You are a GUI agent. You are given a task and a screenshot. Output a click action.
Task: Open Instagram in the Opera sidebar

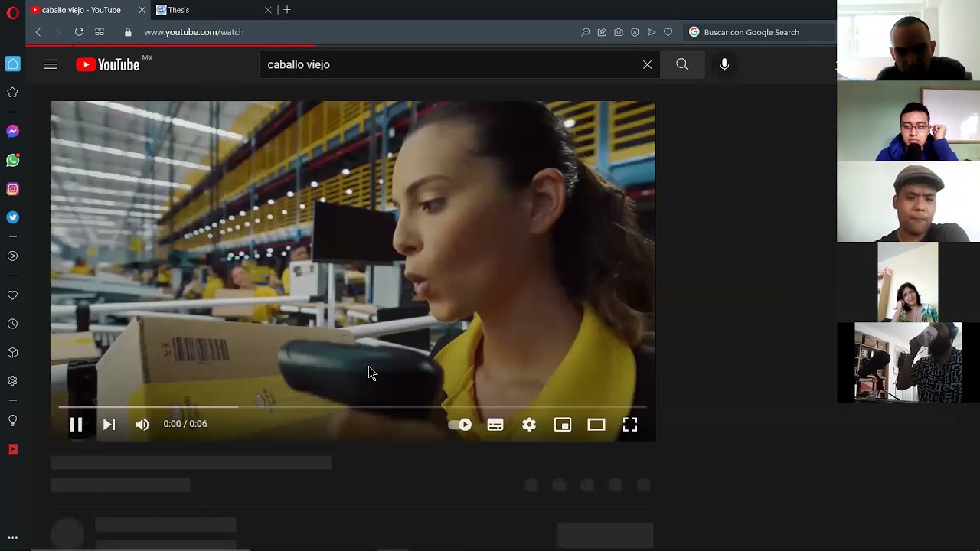12,189
